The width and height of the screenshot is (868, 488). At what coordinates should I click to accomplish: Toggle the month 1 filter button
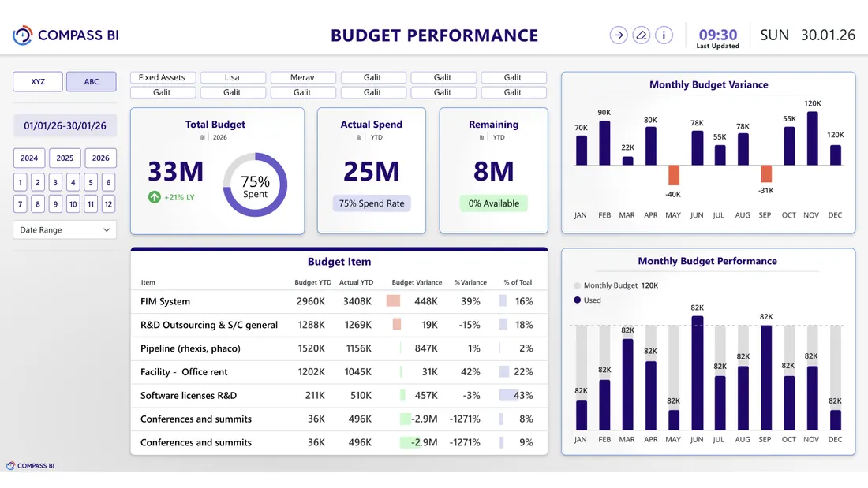20,182
